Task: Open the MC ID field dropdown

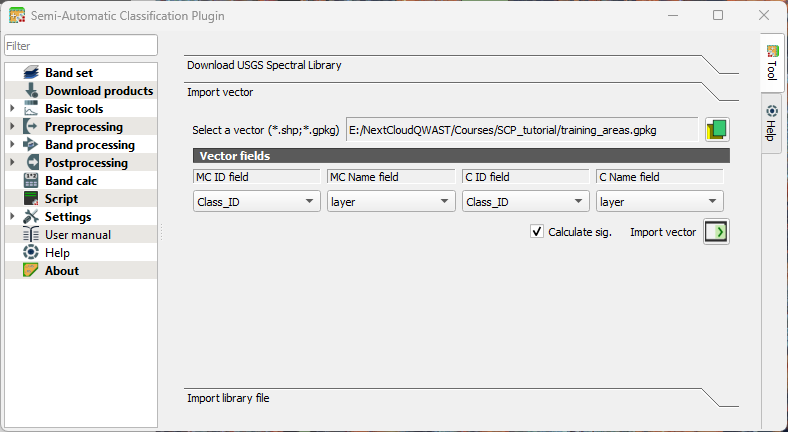Action: point(255,201)
